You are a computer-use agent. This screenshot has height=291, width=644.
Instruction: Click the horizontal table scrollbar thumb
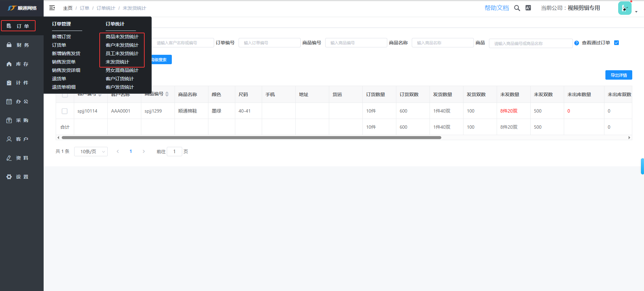pos(251,137)
